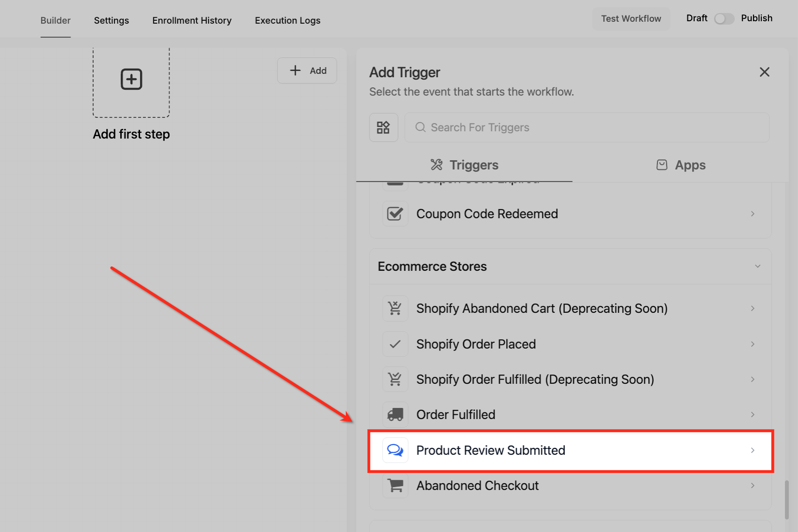
Task: Click the Coupon Code Redeemed checkmark icon
Action: [x=395, y=214]
